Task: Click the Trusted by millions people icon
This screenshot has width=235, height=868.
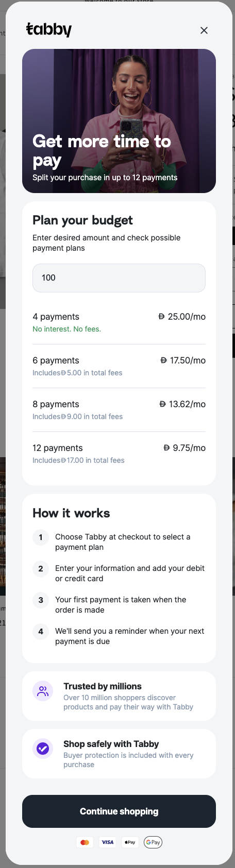Action: pos(43,691)
